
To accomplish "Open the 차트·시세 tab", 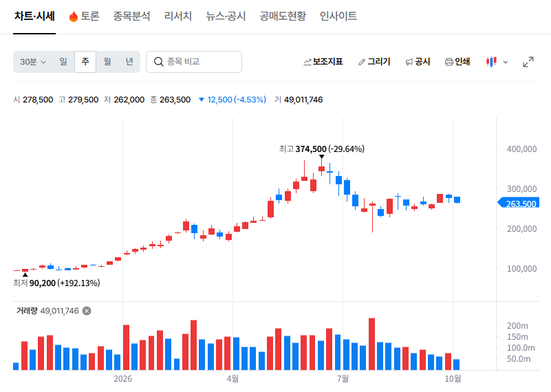I will pos(34,16).
